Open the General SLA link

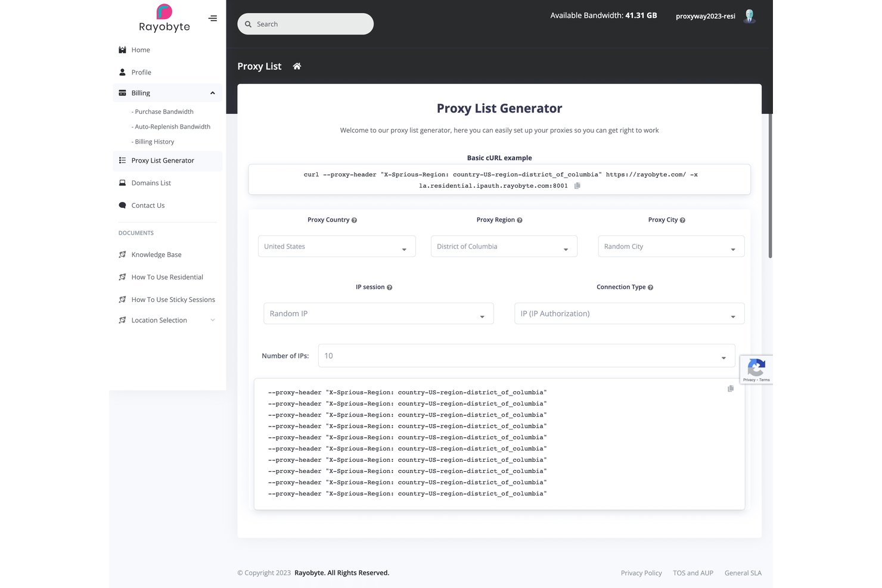tap(743, 573)
